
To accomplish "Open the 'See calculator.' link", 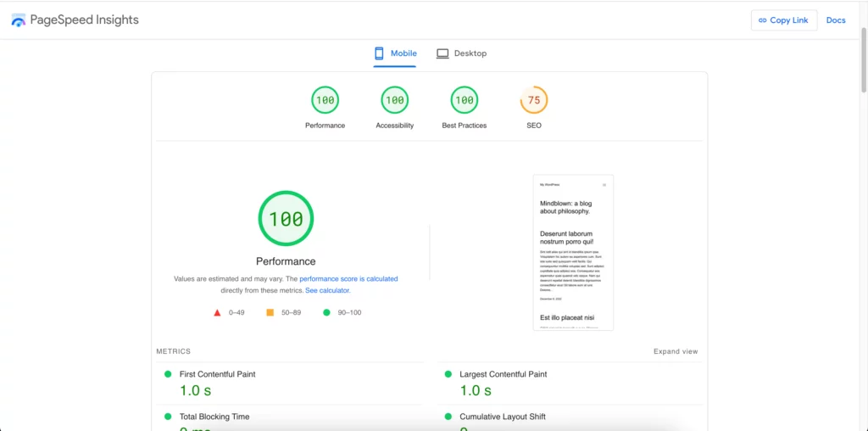I will pos(328,290).
